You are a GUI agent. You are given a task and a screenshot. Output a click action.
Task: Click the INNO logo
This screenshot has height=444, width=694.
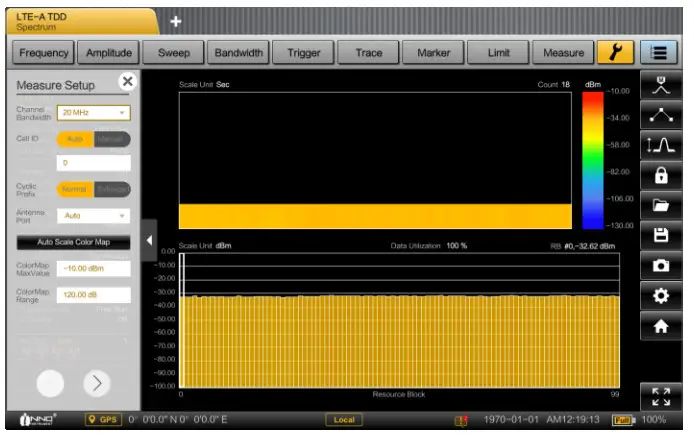tap(38, 420)
